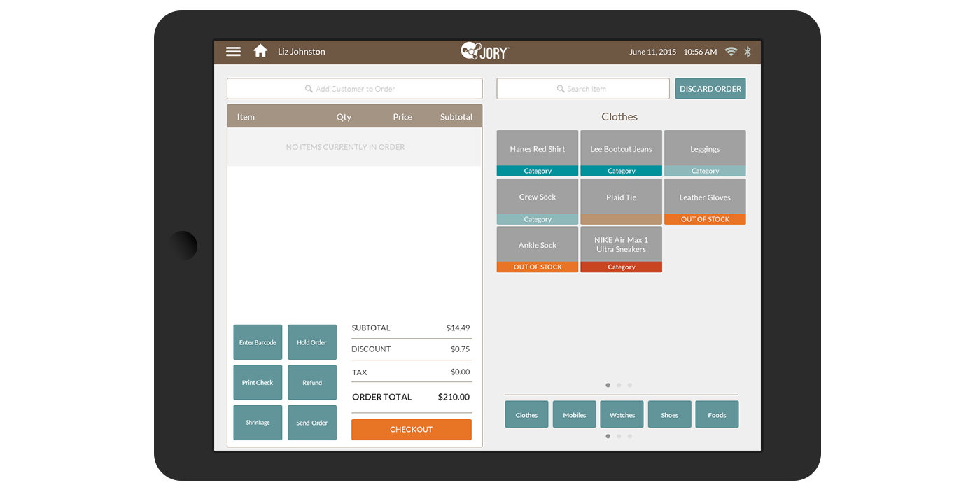The width and height of the screenshot is (980, 490).
Task: Click the JORY logo
Action: (x=484, y=50)
